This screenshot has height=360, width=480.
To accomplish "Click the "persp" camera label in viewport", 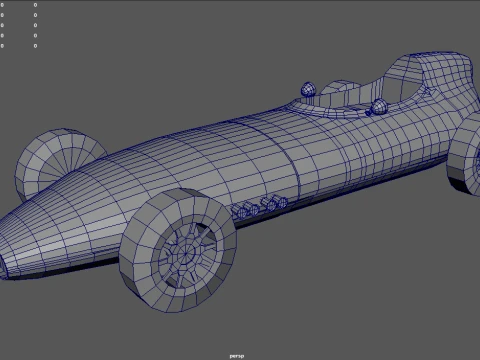I will click(x=237, y=356).
